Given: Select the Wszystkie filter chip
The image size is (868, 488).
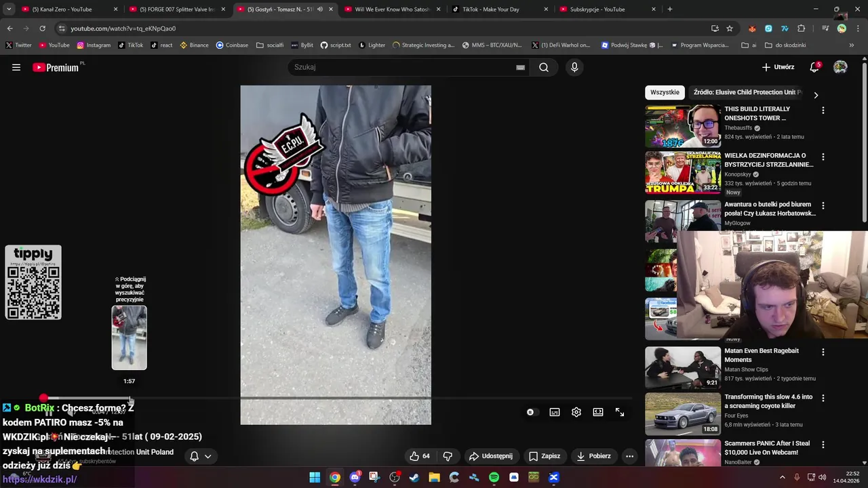Looking at the screenshot, I should [x=665, y=92].
